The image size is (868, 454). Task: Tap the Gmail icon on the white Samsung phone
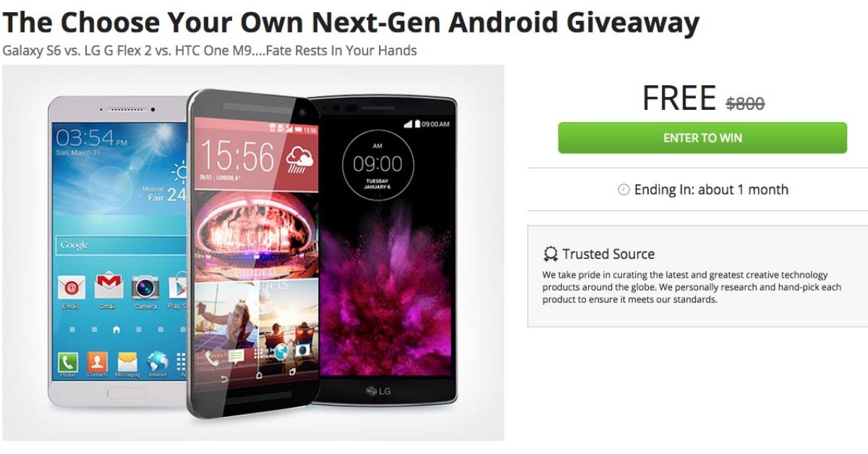tap(109, 287)
